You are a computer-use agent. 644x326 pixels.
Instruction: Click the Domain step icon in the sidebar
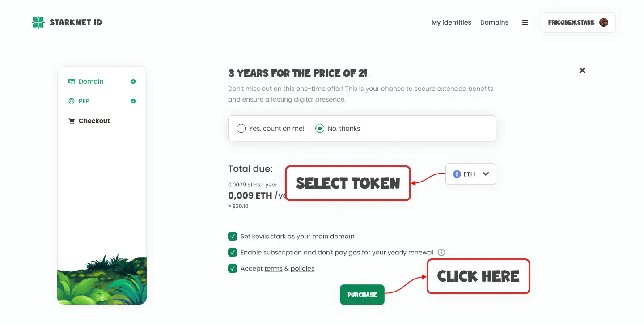72,81
